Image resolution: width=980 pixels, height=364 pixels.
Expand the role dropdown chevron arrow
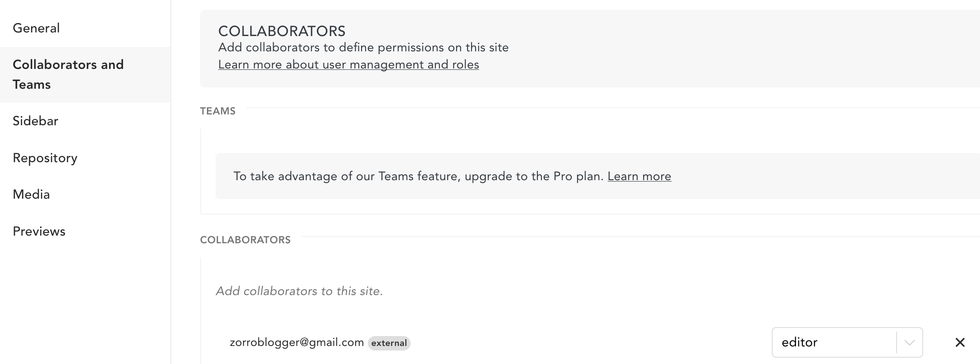909,343
